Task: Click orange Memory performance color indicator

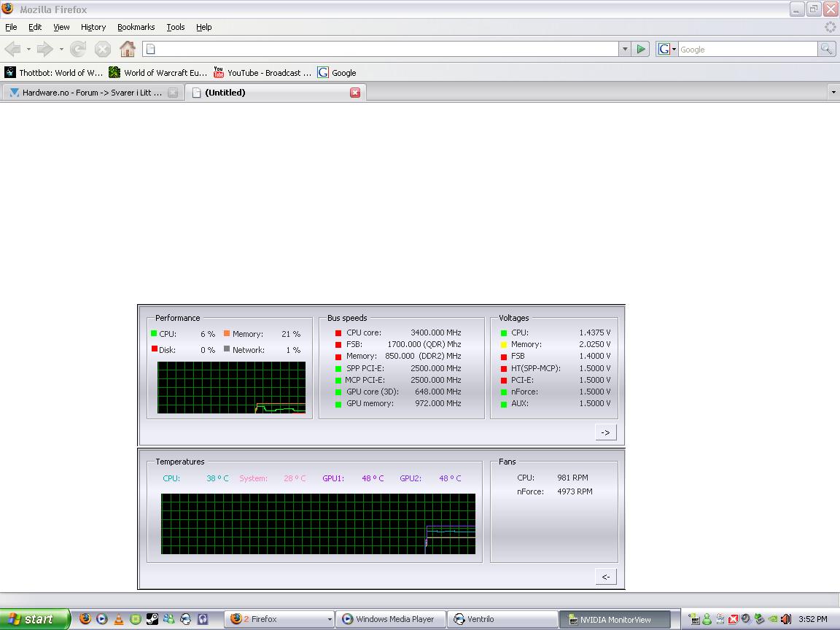Action: point(227,333)
